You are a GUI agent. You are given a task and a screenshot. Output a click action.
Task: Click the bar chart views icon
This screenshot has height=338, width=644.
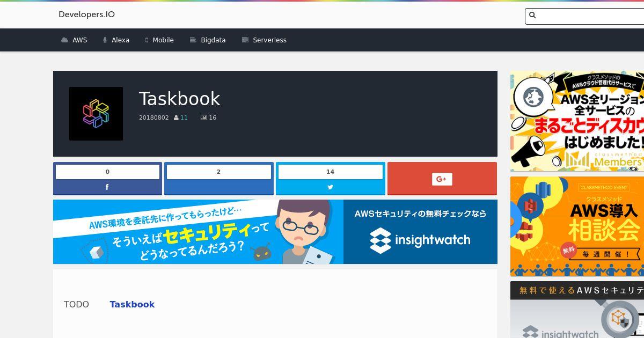point(204,117)
